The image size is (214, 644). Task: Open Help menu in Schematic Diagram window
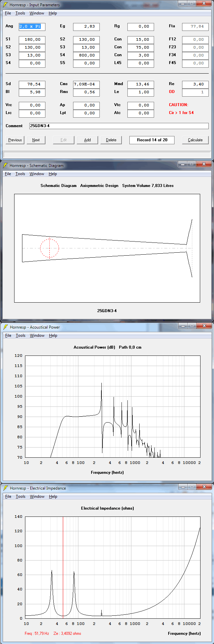pyautogui.click(x=53, y=174)
